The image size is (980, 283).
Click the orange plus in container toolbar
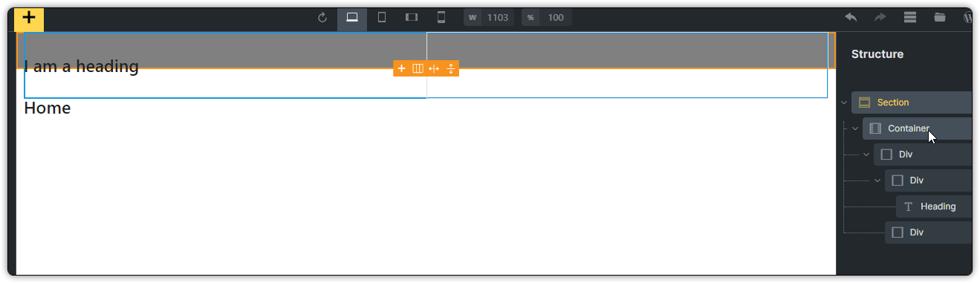[401, 68]
